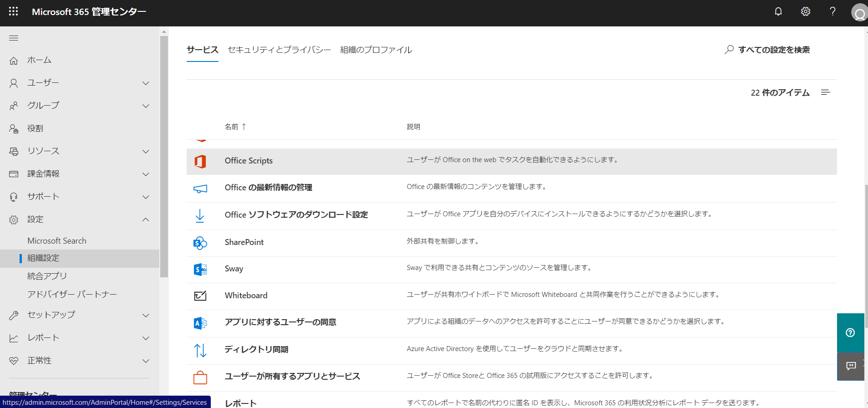Screen dimensions: 868x408
Task: Click the 課金情報 card icon
Action: click(14, 174)
